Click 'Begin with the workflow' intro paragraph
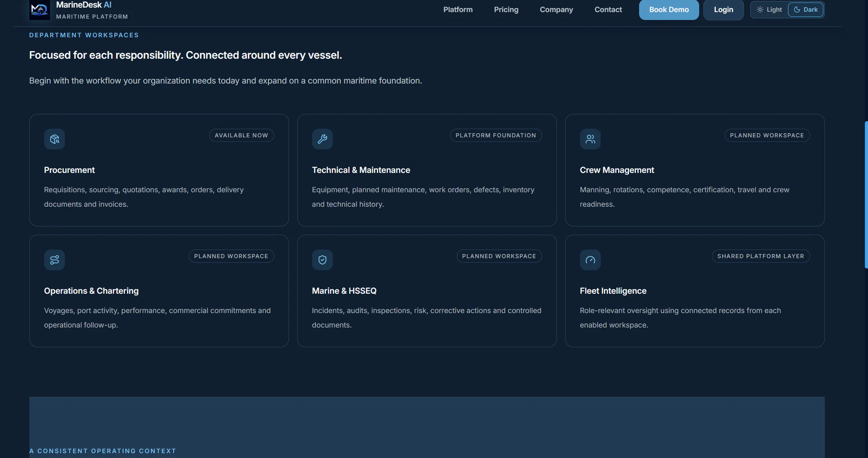The height and width of the screenshot is (458, 868). click(x=225, y=81)
